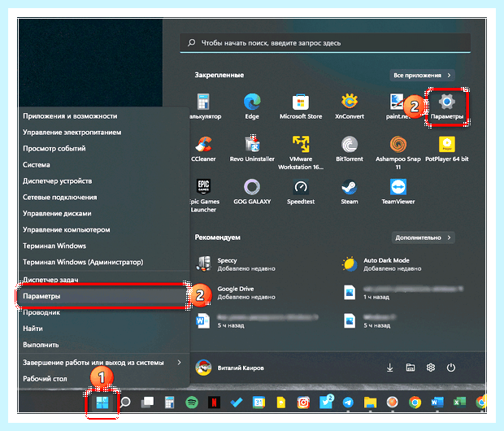The width and height of the screenshot is (504, 431).
Task: Click the taskbar search magnifier
Action: 125,402
